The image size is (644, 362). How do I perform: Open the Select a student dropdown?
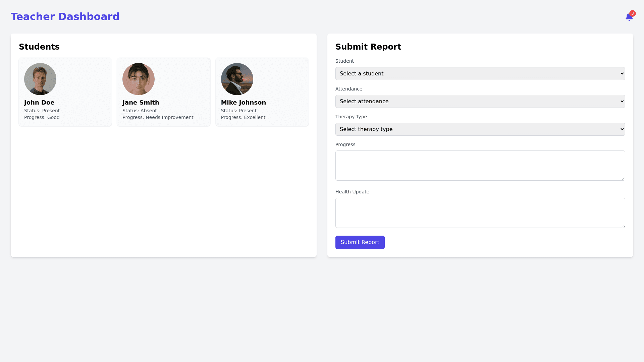click(x=480, y=74)
